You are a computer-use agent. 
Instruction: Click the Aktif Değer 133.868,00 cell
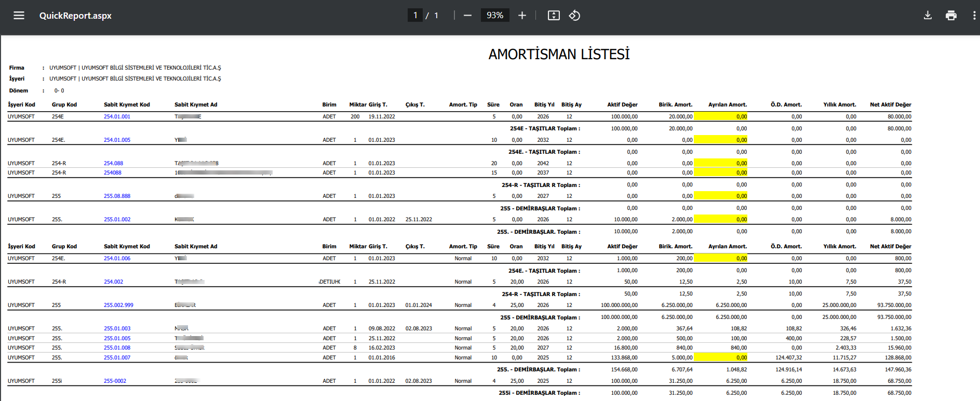(625, 358)
